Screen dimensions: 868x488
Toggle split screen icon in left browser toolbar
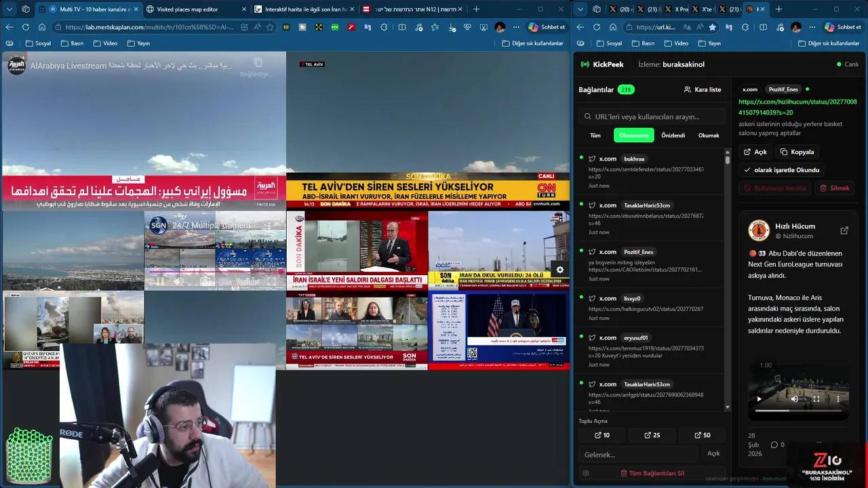pyautogui.click(x=401, y=27)
